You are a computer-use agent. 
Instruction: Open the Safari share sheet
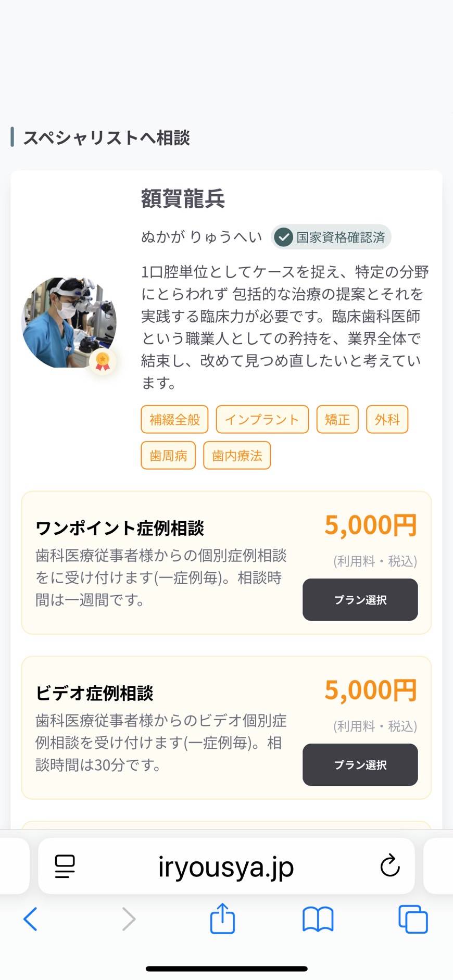pos(222,918)
